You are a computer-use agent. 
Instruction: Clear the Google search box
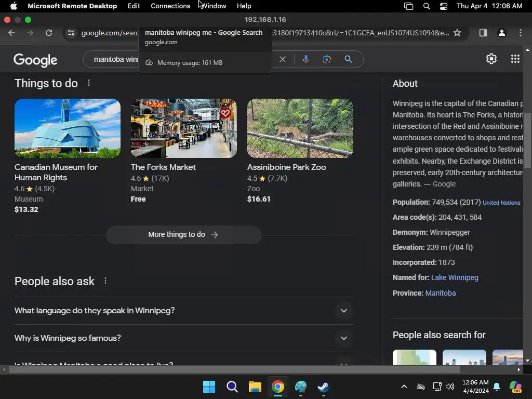coord(282,59)
